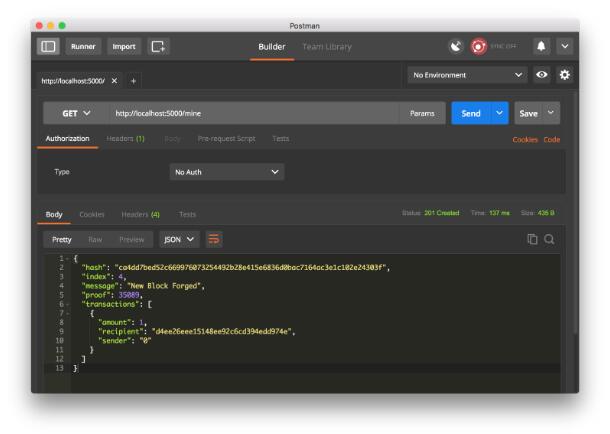Expand the Save button dropdown arrow
The height and width of the screenshot is (434, 610).
click(550, 113)
